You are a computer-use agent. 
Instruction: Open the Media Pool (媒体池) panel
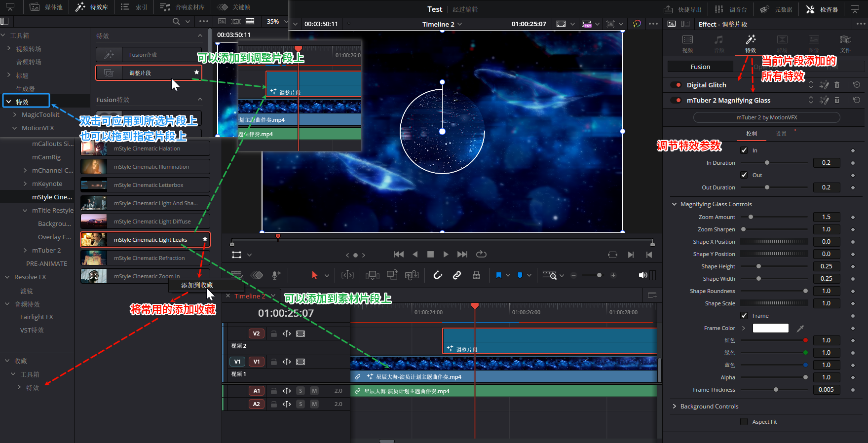tap(46, 7)
